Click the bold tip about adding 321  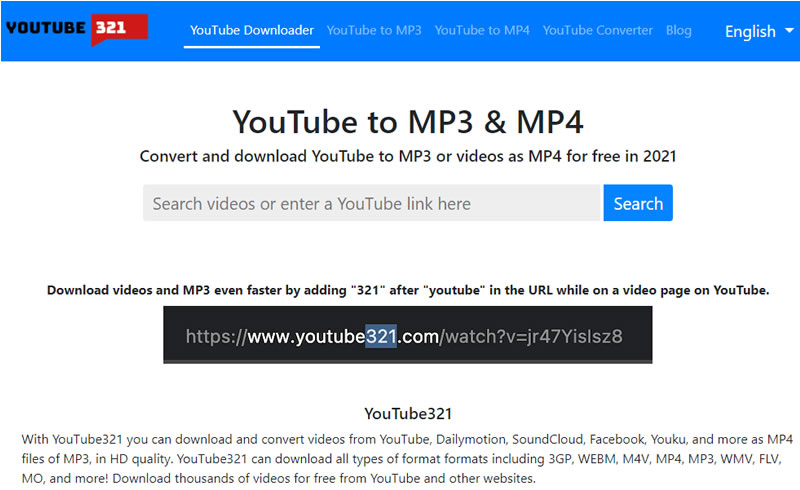(x=407, y=290)
